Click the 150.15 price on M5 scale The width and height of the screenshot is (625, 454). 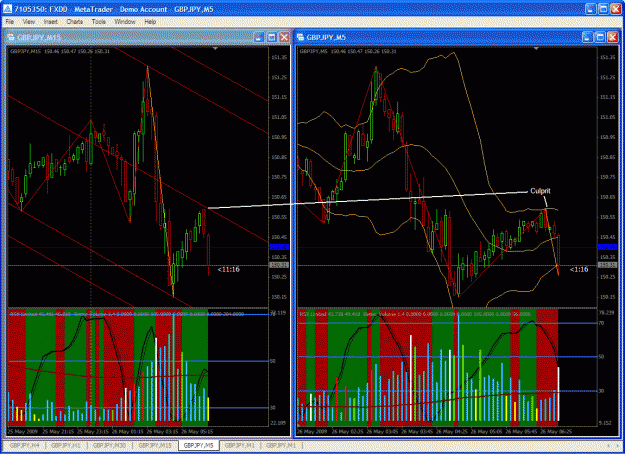pyautogui.click(x=607, y=297)
